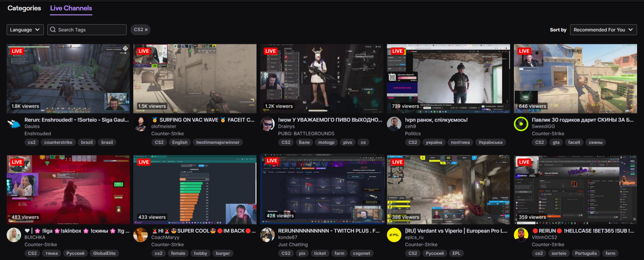Open Gaules channel avatar icon
Viewport: 644px width, 260px height.
coord(14,124)
